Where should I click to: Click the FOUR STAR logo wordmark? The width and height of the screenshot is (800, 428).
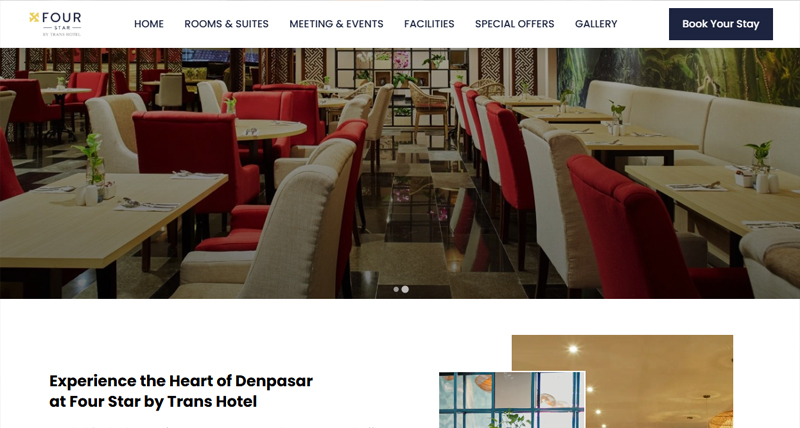(61, 18)
